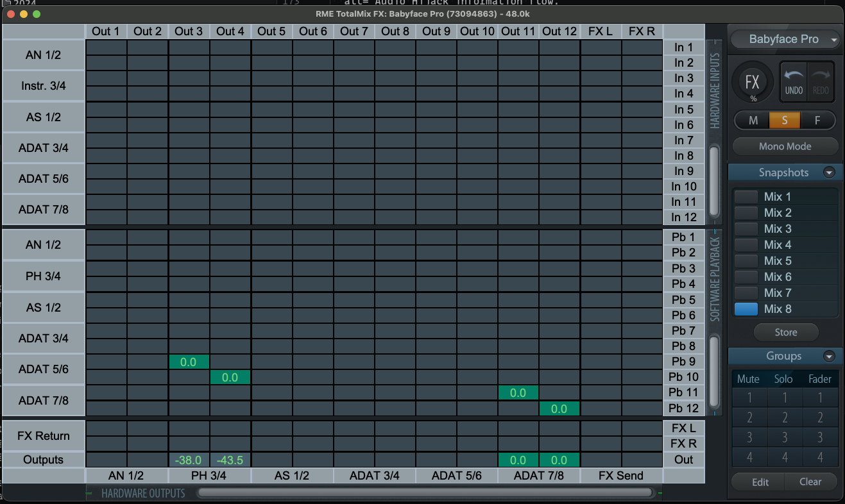Click the Pb 12 to Out 12 cell 0.0
This screenshot has height=504, width=845.
coord(559,408)
